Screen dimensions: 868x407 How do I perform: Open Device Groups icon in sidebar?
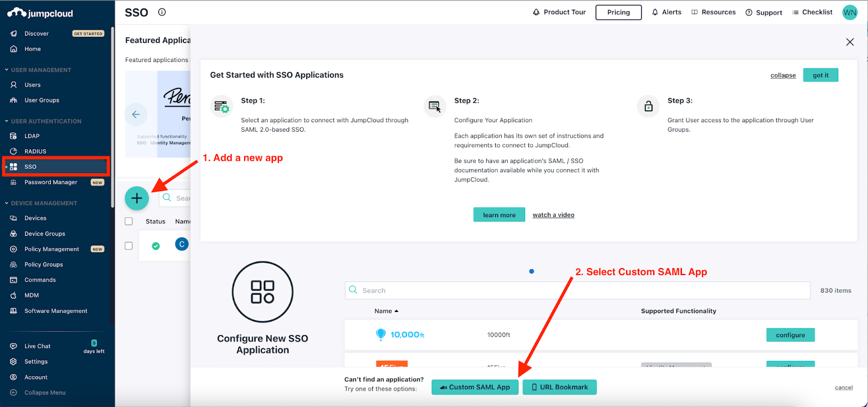[x=14, y=234]
